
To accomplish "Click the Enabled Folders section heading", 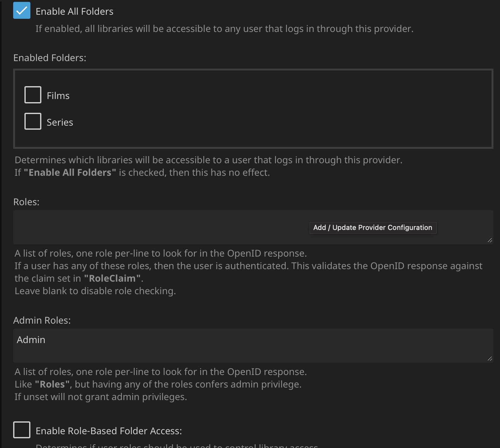I will point(49,57).
